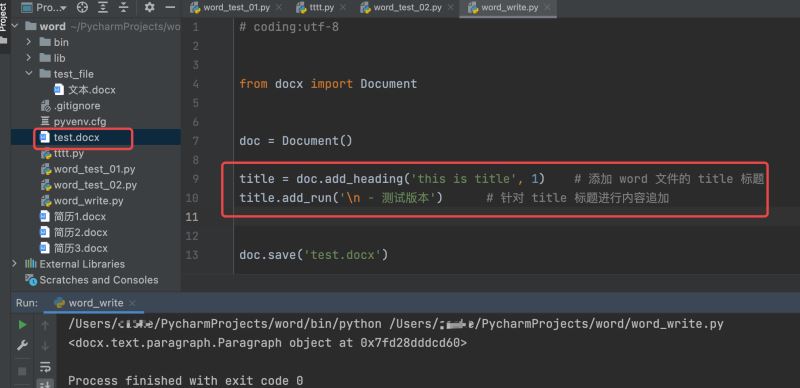
Task: Click line number 7 in the gutter
Action: (x=195, y=140)
